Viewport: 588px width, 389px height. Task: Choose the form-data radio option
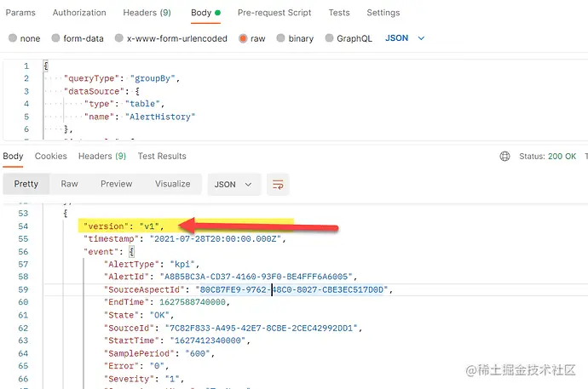point(56,38)
